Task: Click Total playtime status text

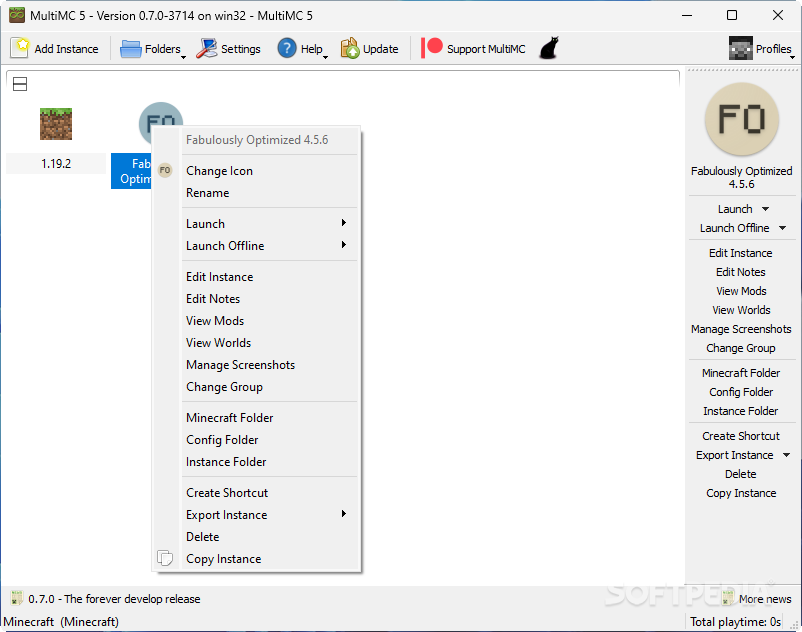Action: (735, 622)
